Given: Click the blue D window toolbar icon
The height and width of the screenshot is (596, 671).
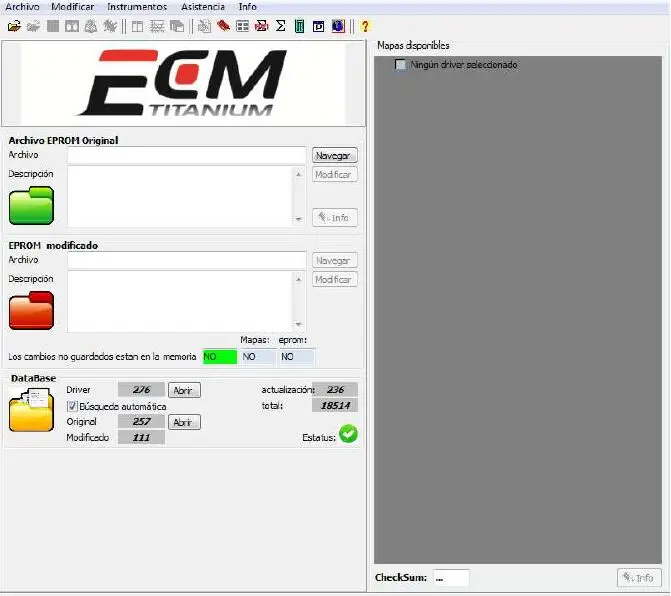Looking at the screenshot, I should 318,27.
